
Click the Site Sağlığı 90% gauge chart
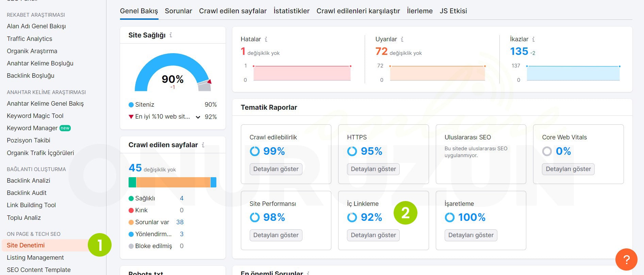click(172, 73)
